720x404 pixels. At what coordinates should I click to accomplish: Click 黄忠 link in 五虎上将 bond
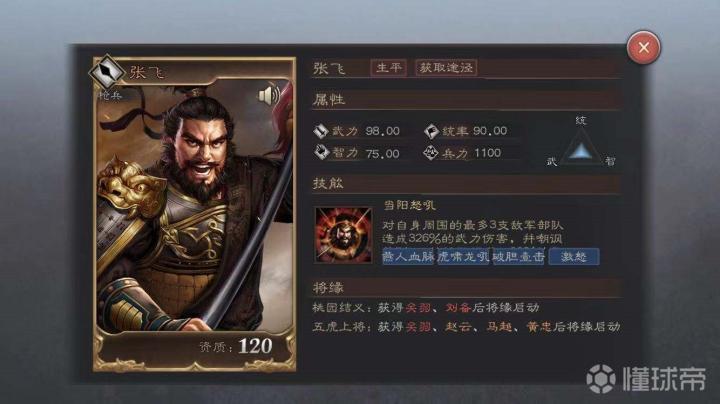coord(539,327)
